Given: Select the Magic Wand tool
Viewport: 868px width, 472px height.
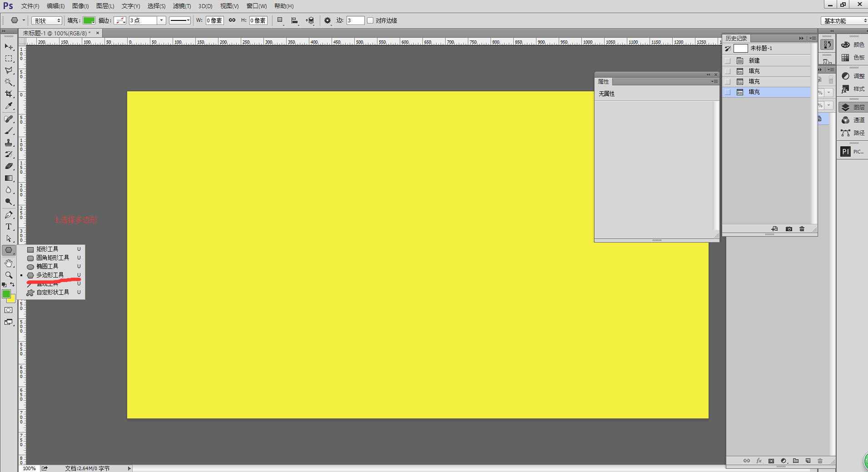Looking at the screenshot, I should tap(9, 82).
